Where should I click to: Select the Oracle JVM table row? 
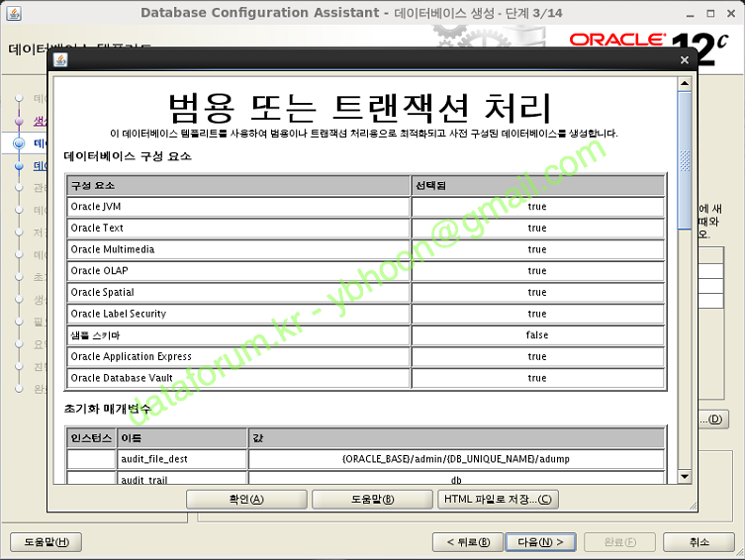point(238,207)
